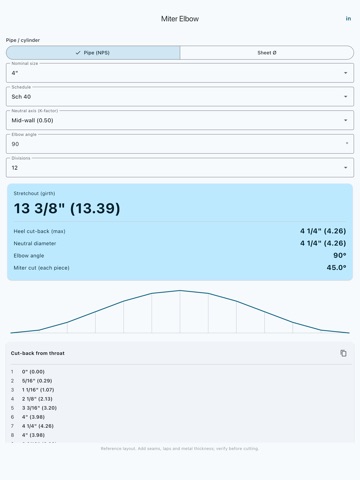Click the Stretchout (girth) label
This screenshot has height=480, width=360.
(34, 193)
